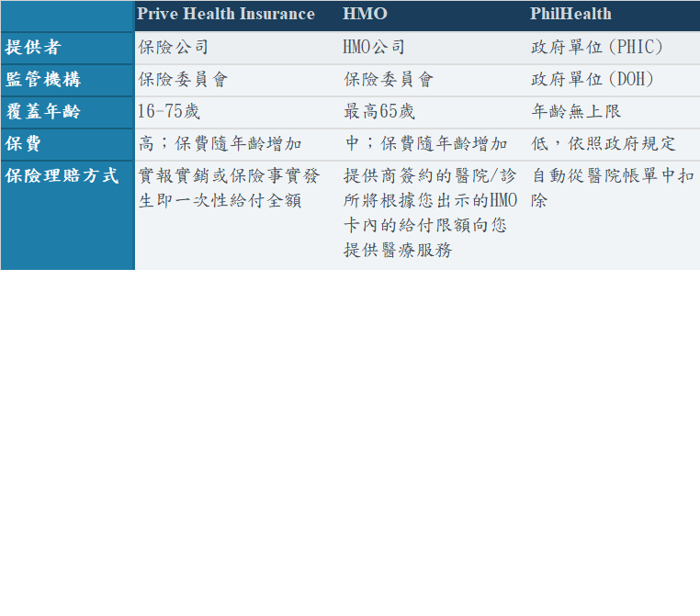
Task: Click the 監管機構 row header
Action: coord(42,80)
